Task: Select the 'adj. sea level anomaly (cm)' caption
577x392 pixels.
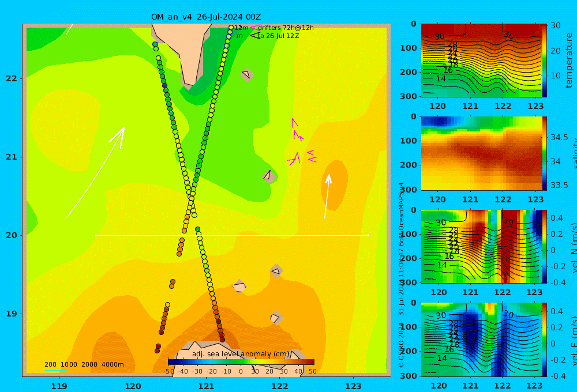Action: (x=241, y=354)
